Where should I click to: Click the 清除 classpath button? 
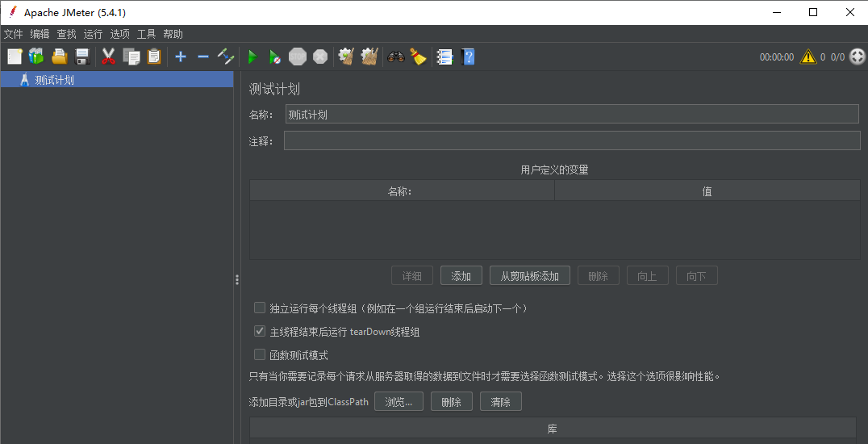point(501,402)
